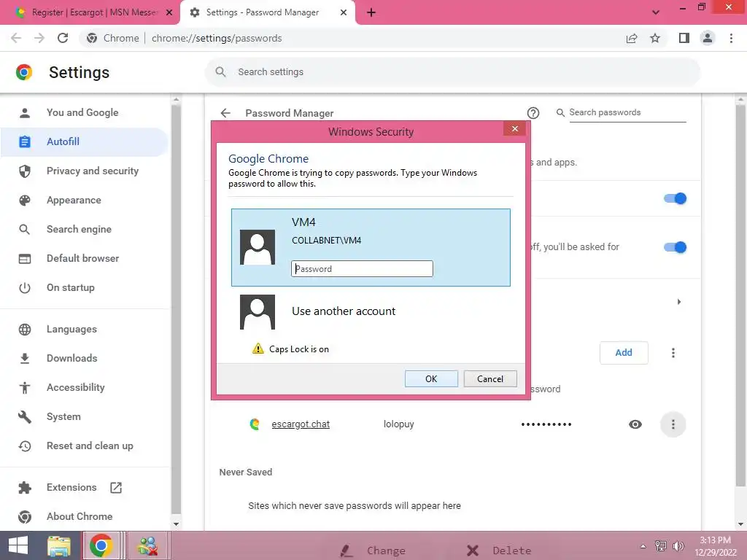Cancel the Windows Security prompt
Screen dimensions: 747x560
click(x=490, y=379)
